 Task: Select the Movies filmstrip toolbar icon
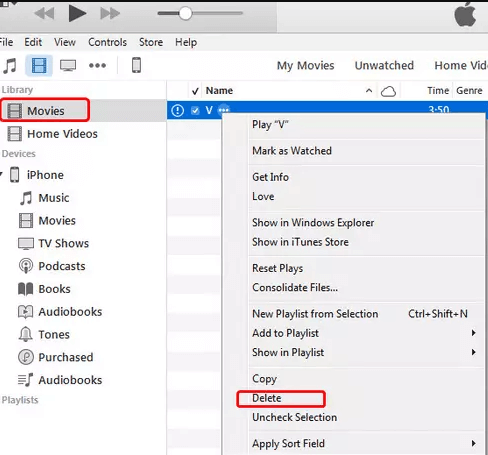[39, 65]
